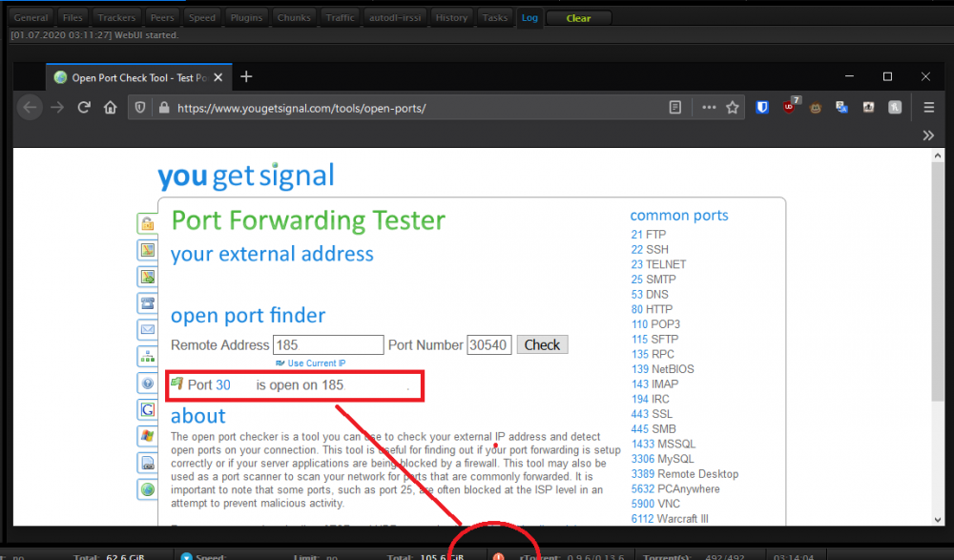Viewport: 954px width, 560px height.
Task: Open the Google 'G' tool icon
Action: pyautogui.click(x=147, y=409)
